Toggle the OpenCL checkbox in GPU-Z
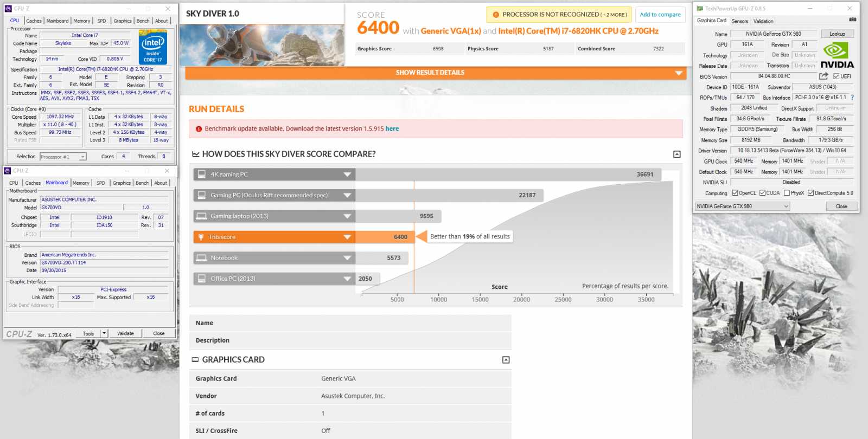 (735, 193)
